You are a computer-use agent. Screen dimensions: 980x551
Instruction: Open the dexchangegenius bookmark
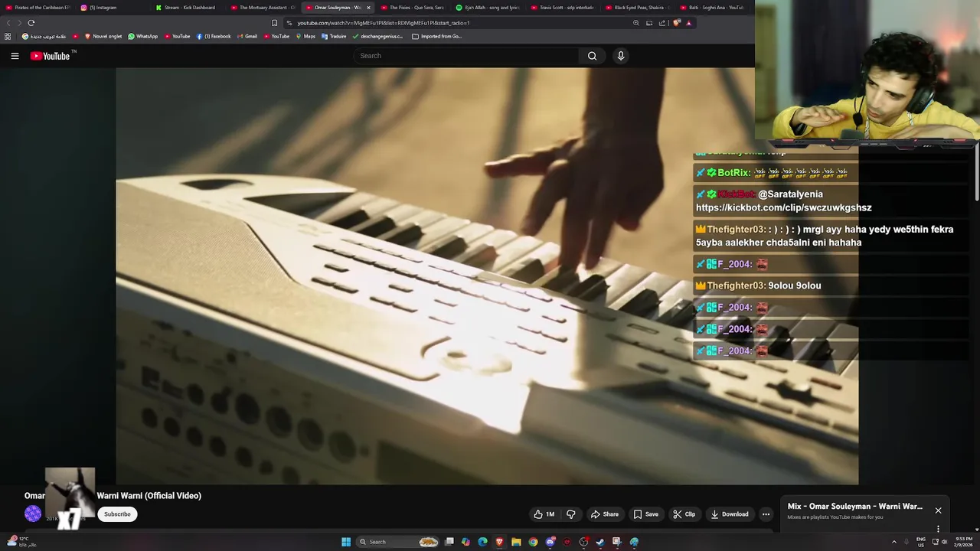[377, 36]
